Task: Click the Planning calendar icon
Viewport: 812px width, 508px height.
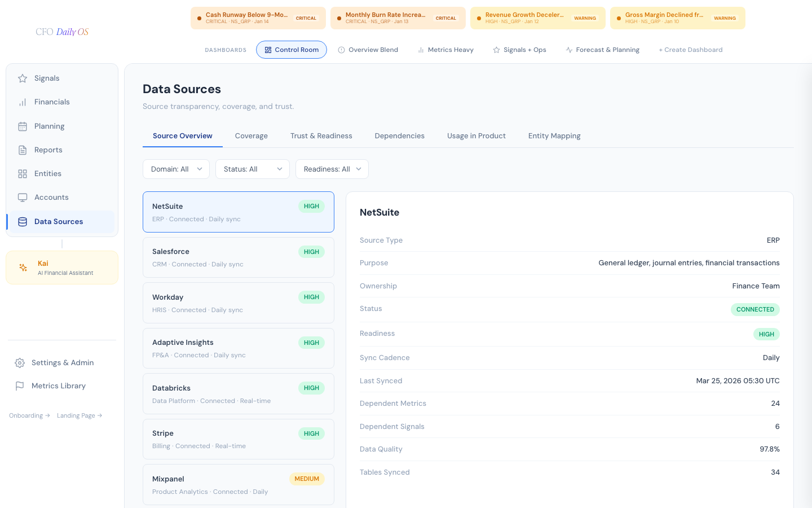Action: click(23, 126)
